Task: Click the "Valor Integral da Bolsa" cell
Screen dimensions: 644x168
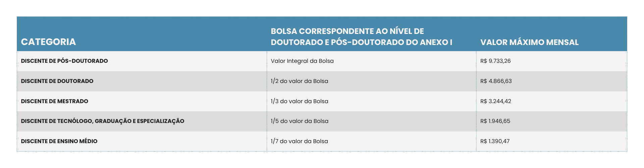Action: (302, 61)
